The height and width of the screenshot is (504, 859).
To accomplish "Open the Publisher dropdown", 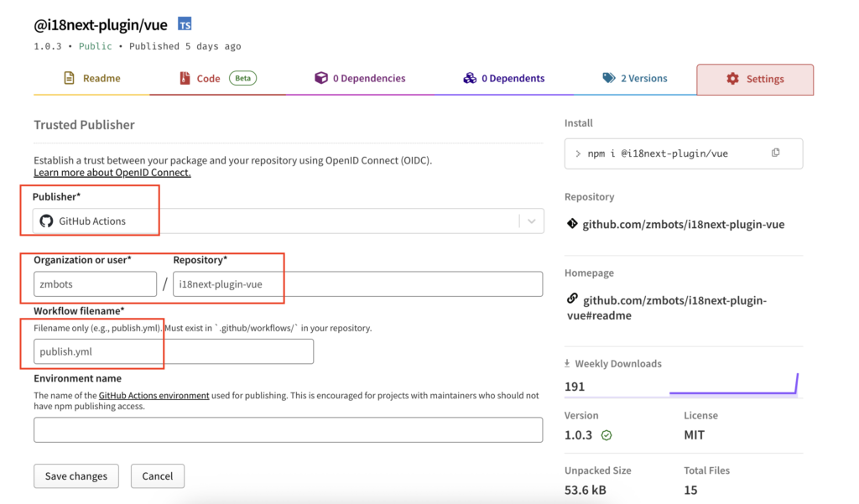I will [530, 221].
